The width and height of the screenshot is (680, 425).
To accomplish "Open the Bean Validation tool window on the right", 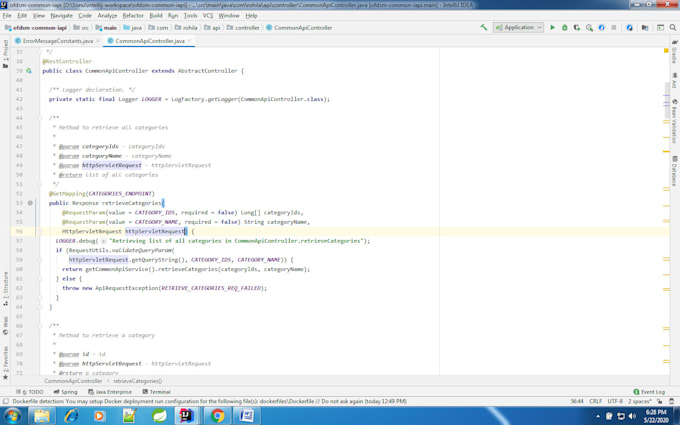I will pyautogui.click(x=674, y=121).
